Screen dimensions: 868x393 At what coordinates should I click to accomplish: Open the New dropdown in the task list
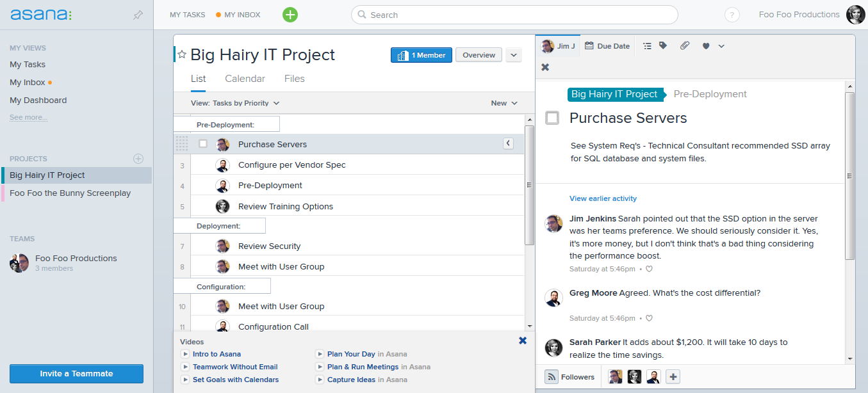[x=504, y=103]
